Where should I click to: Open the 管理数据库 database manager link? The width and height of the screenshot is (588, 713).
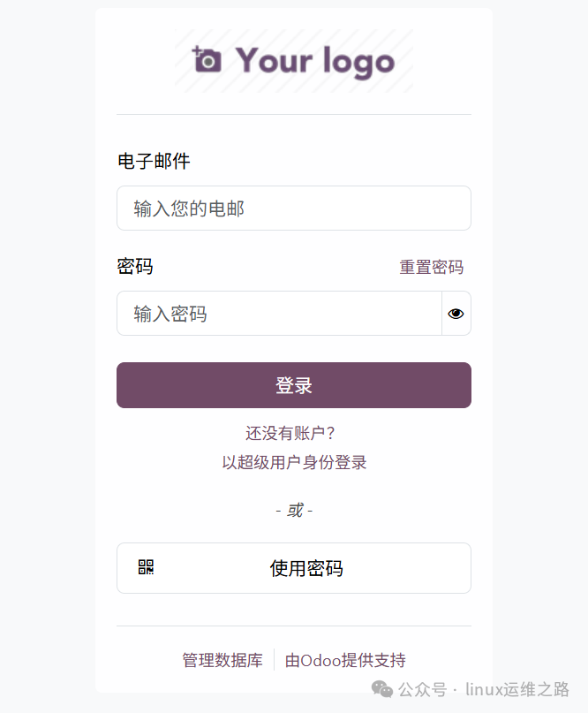(222, 660)
